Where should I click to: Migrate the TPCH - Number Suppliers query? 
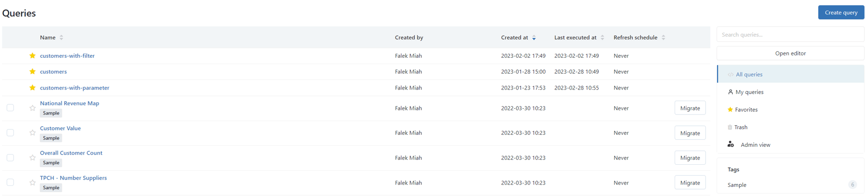(x=690, y=183)
